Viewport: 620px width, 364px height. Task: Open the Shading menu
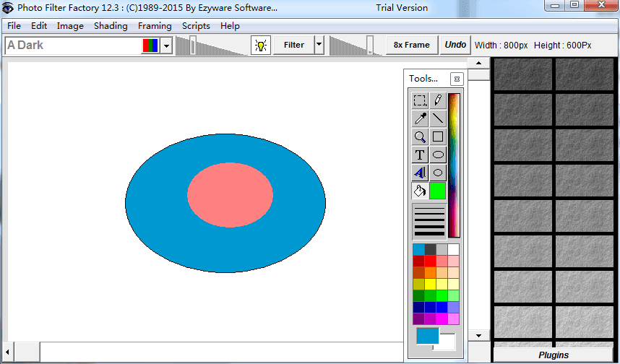coord(111,26)
